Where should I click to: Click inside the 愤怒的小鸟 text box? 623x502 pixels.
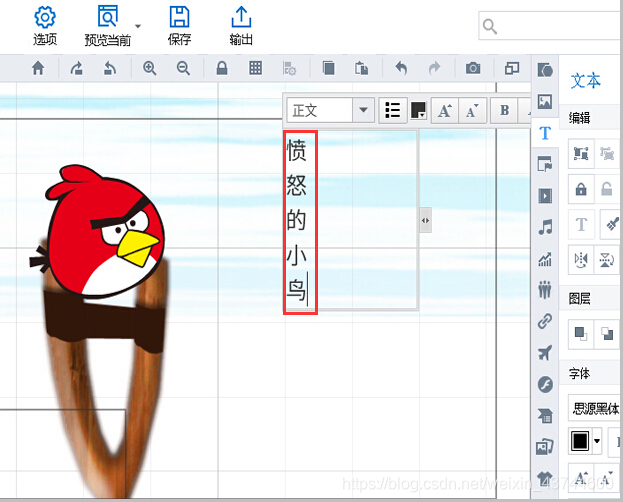350,220
